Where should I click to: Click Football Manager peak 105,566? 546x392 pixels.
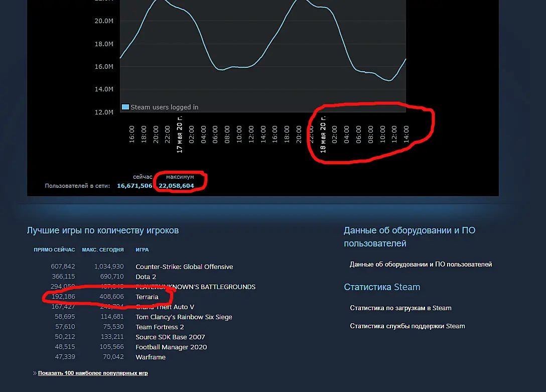coord(111,347)
